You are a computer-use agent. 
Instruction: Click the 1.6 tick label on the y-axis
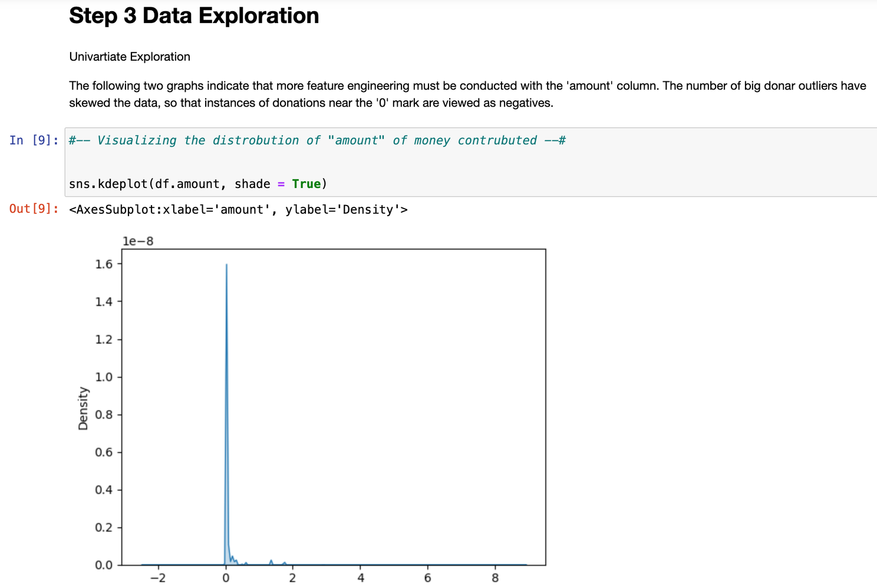click(x=104, y=264)
